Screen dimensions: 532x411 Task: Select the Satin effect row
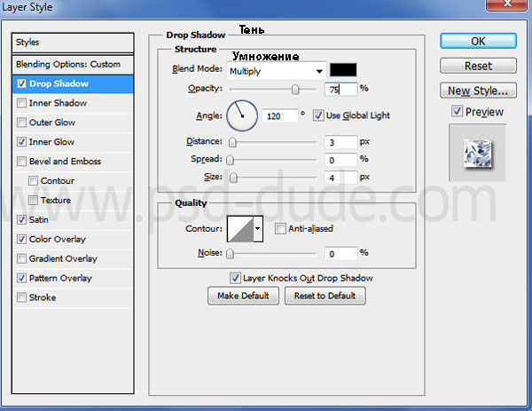(73, 220)
